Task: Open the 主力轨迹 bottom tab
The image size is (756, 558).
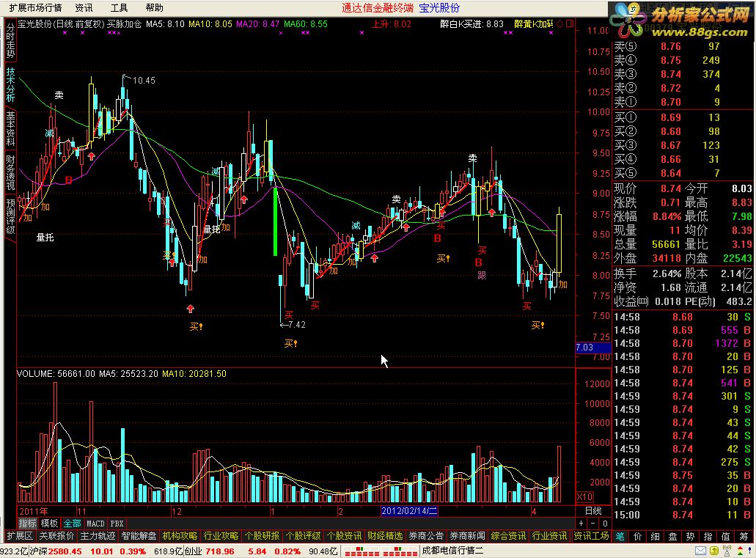Action: pyautogui.click(x=98, y=536)
